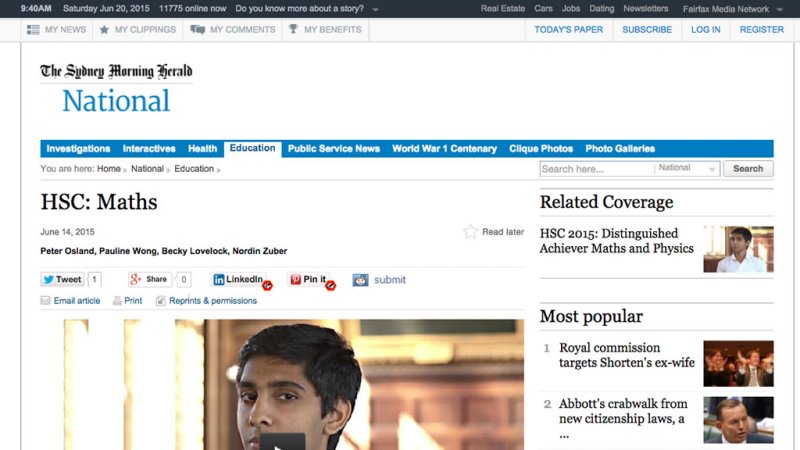Click the 'Email article' text link
Viewport: 800px width, 450px height.
(x=77, y=301)
